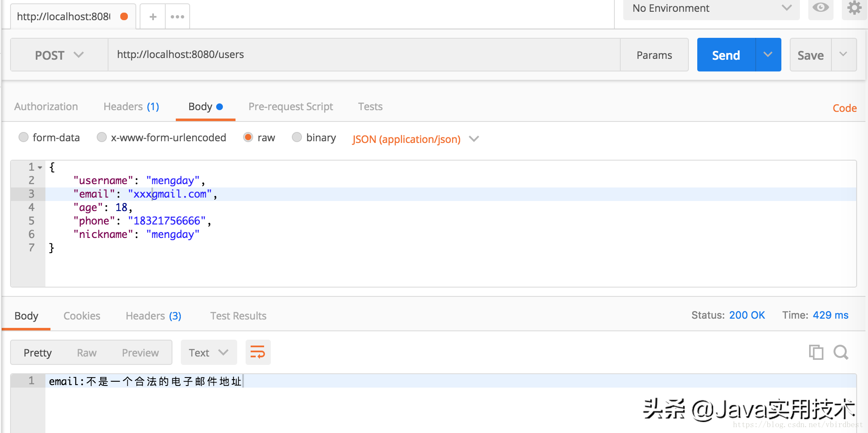The height and width of the screenshot is (433, 868).
Task: Click the Save button
Action: tap(810, 55)
